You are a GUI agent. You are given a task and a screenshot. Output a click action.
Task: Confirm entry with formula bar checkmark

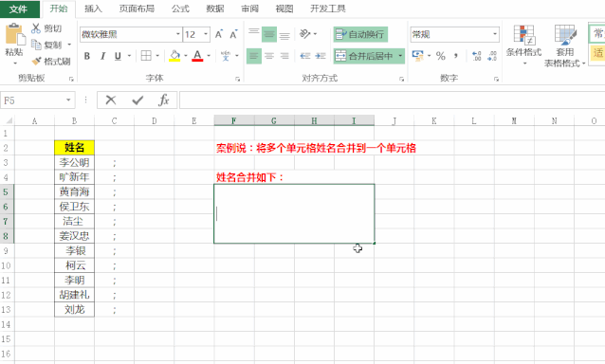(x=137, y=100)
